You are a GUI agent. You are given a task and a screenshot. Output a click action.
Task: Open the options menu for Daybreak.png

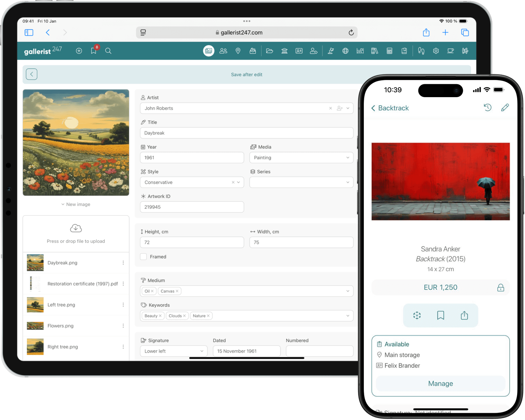(x=123, y=262)
